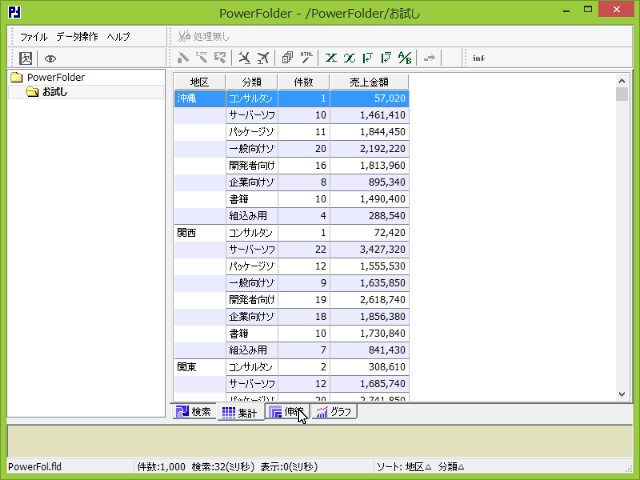Image resolution: width=640 pixels, height=480 pixels.
Task: Click the grey pencil edit icon
Action: pos(183,58)
